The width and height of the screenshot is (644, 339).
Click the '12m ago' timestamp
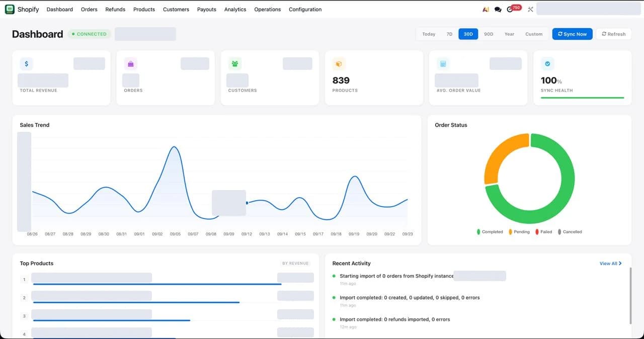tap(348, 327)
